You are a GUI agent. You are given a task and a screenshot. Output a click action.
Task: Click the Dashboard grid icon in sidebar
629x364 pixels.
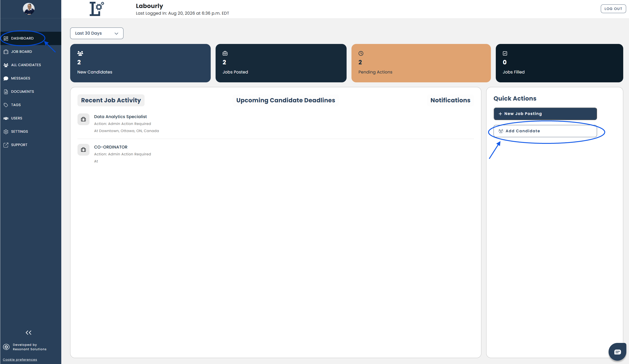pos(6,38)
